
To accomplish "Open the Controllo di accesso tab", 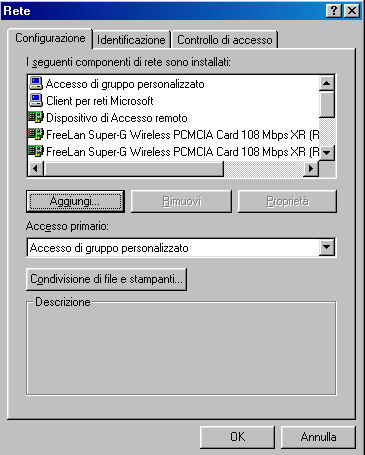I will pyautogui.click(x=225, y=40).
